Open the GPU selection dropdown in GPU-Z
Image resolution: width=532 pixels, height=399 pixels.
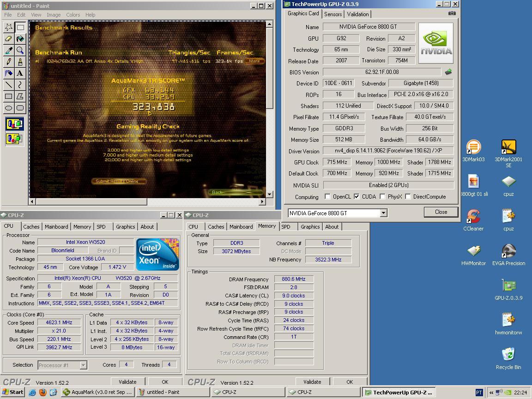click(383, 213)
